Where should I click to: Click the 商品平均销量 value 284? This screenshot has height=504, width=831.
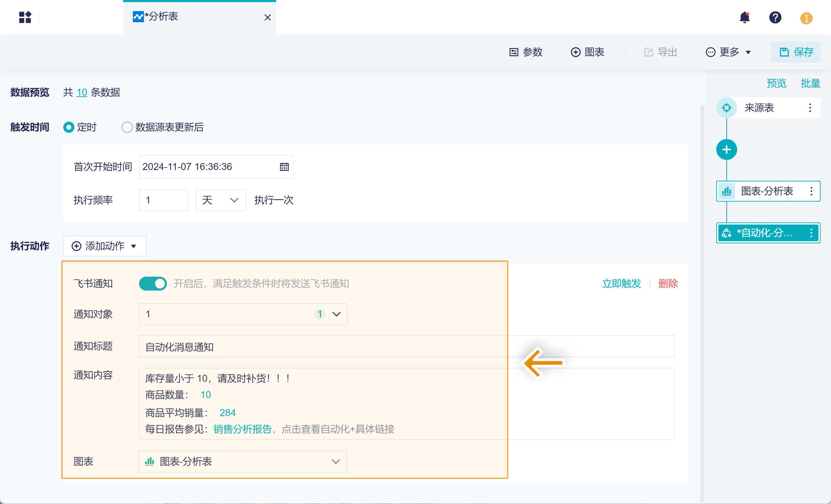227,413
